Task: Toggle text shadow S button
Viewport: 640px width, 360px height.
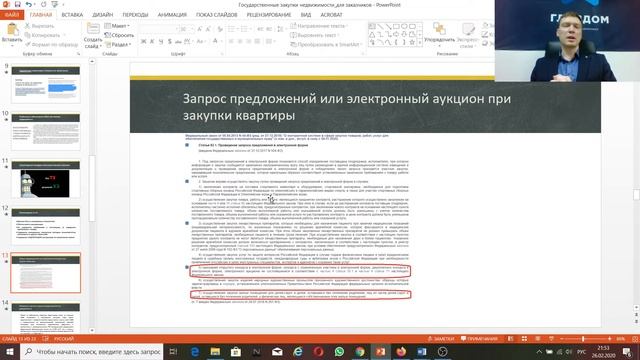Action: pos(169,41)
